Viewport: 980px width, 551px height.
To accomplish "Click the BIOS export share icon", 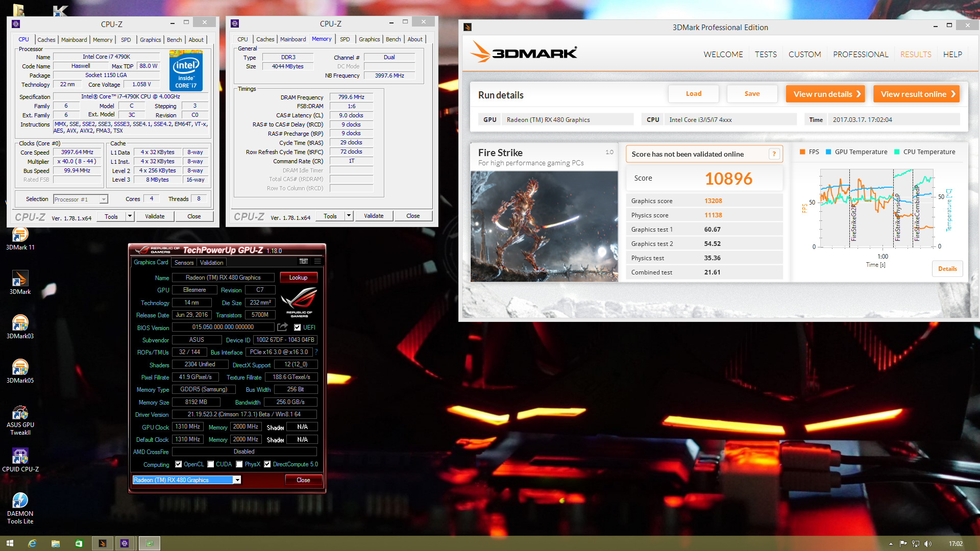I will coord(282,327).
